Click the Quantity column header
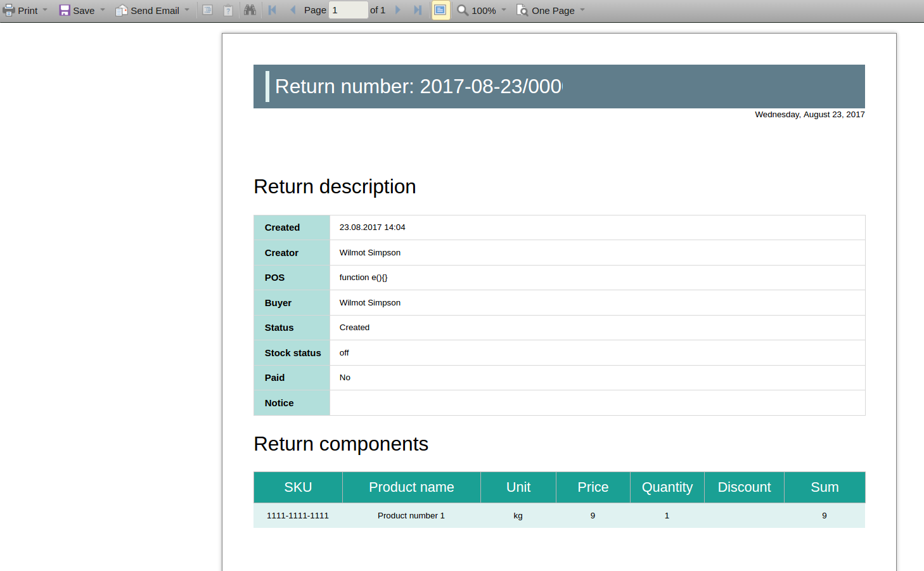The image size is (924, 571). pyautogui.click(x=667, y=487)
